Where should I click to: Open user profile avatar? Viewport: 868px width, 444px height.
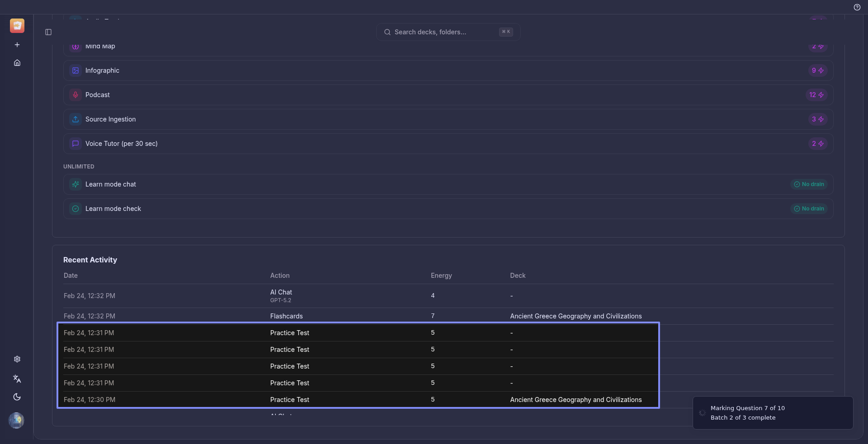[16, 421]
